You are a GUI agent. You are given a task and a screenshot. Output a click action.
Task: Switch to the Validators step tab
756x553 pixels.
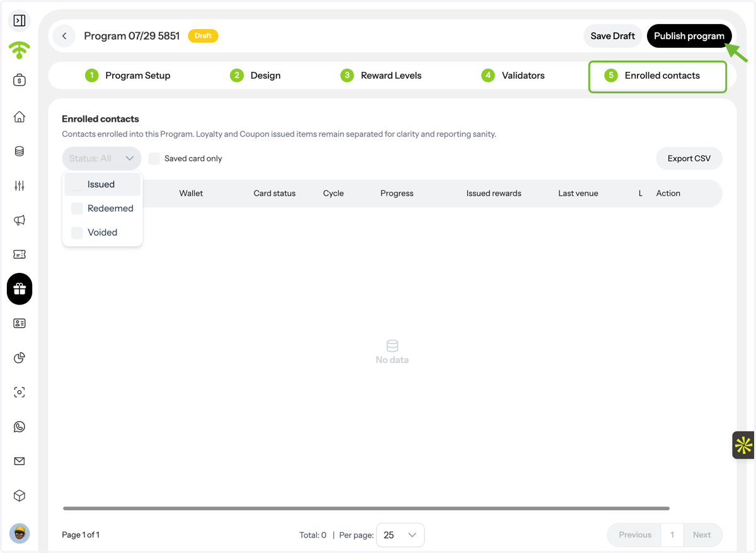click(513, 76)
